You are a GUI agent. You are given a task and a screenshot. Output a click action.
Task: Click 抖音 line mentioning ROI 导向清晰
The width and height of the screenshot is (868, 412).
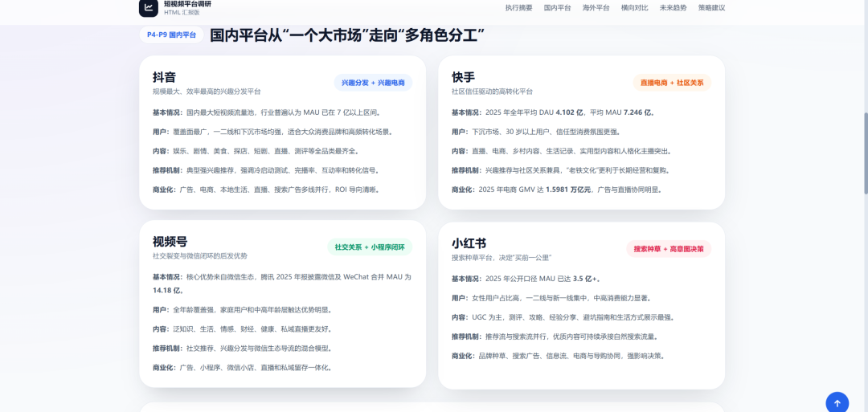click(x=267, y=189)
